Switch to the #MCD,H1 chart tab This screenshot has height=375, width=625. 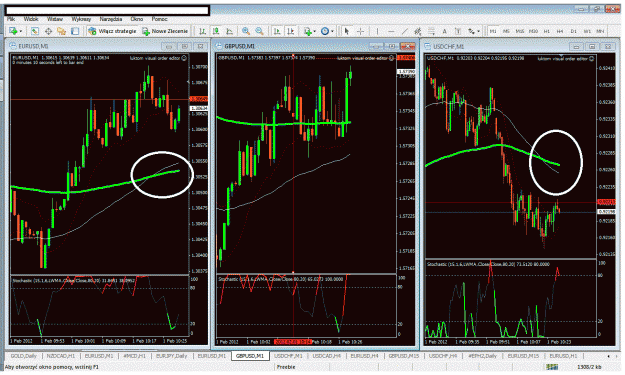[x=134, y=356]
